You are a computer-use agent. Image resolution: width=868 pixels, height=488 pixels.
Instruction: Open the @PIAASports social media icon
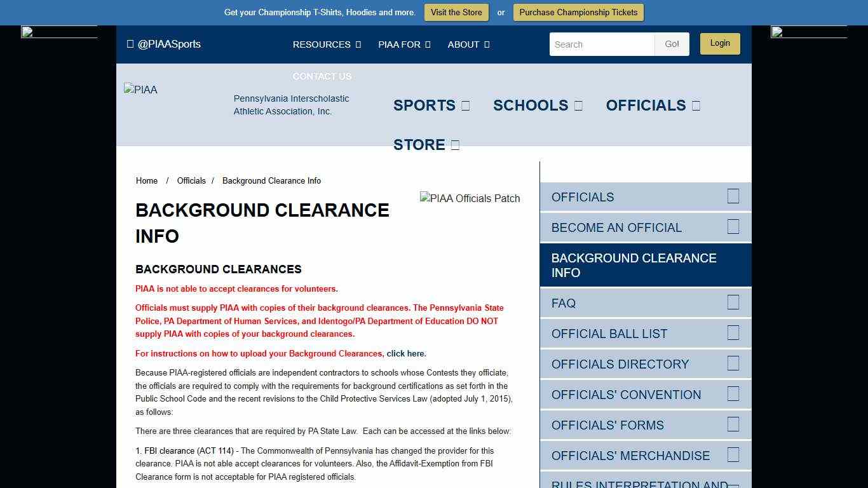tap(129, 44)
